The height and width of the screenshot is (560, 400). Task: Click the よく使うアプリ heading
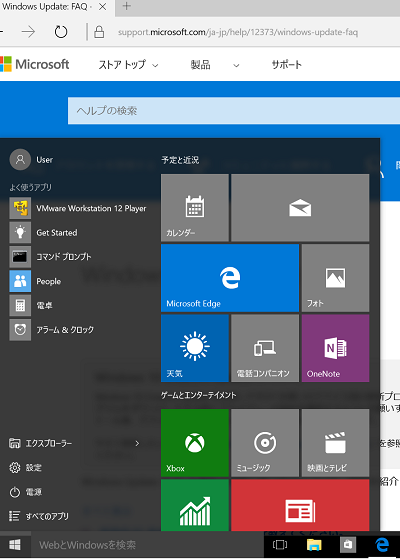pyautogui.click(x=30, y=187)
